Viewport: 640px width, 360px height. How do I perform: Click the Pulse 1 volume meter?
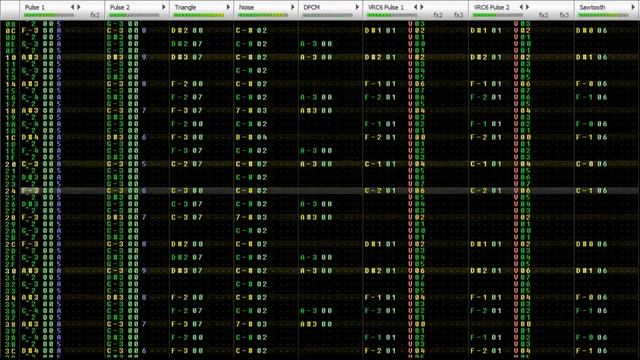pos(49,15)
